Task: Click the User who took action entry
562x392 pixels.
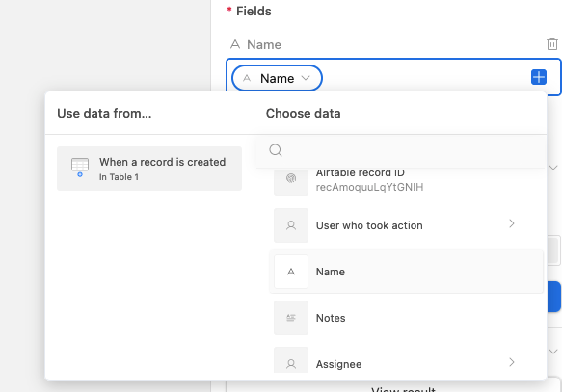Action: tap(407, 225)
